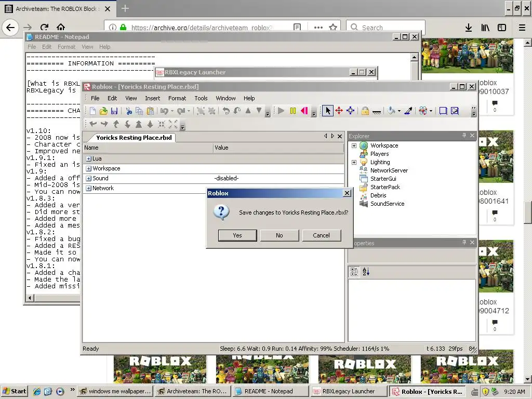Select the arrow pointer tool

[x=328, y=111]
